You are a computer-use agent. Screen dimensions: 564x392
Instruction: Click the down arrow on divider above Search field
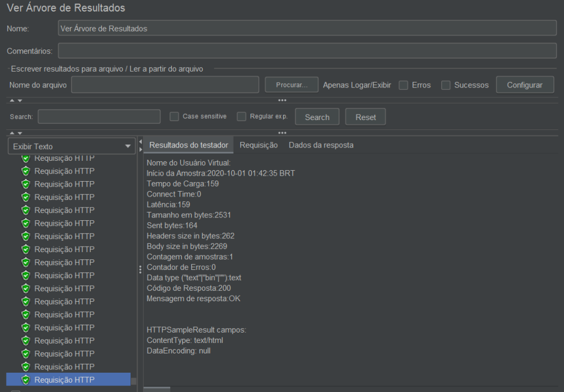tap(20, 101)
